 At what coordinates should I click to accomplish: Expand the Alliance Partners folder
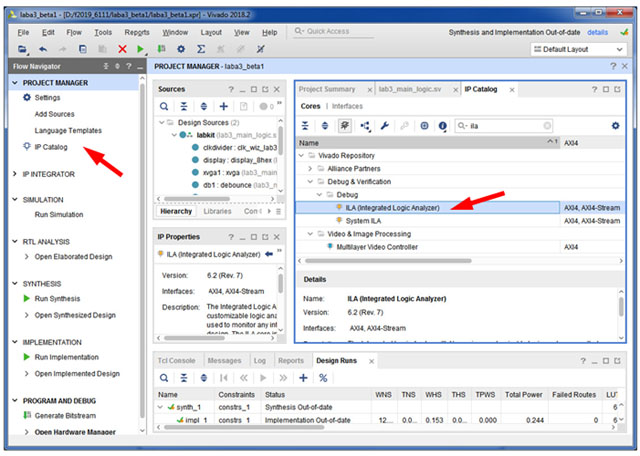[310, 169]
